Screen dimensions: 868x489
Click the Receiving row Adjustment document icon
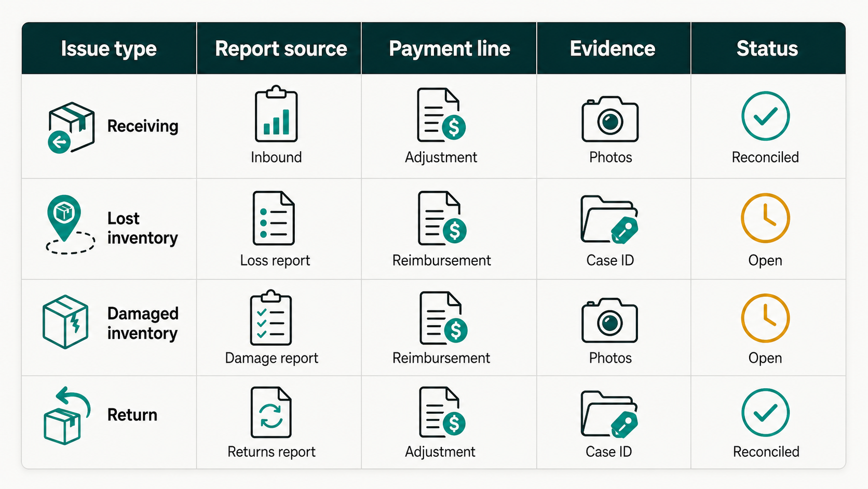click(441, 115)
